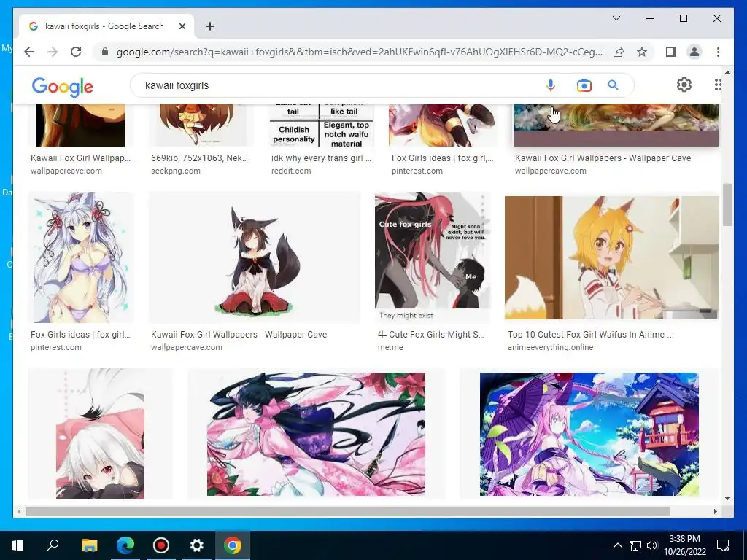Open pink kimono fox girl thumbnail
Viewport: 747px width, 560px height.
tap(317, 434)
